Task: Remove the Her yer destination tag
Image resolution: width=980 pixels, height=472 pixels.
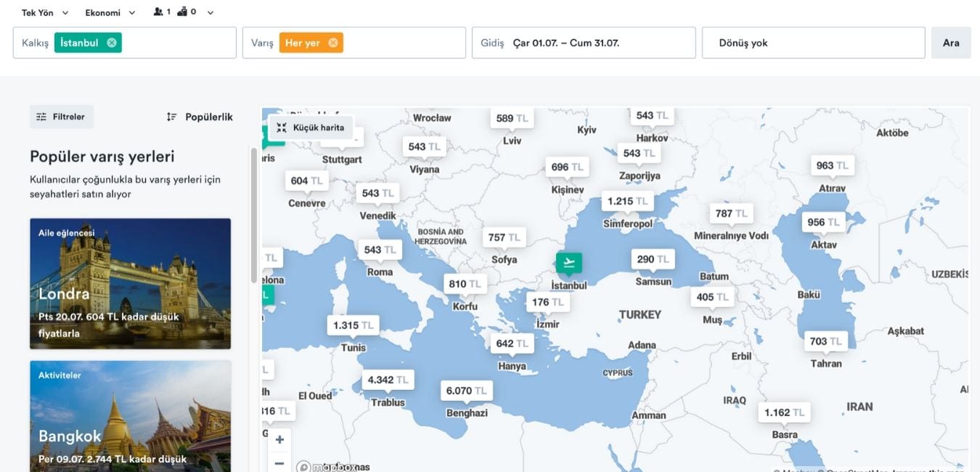Action: [x=332, y=43]
